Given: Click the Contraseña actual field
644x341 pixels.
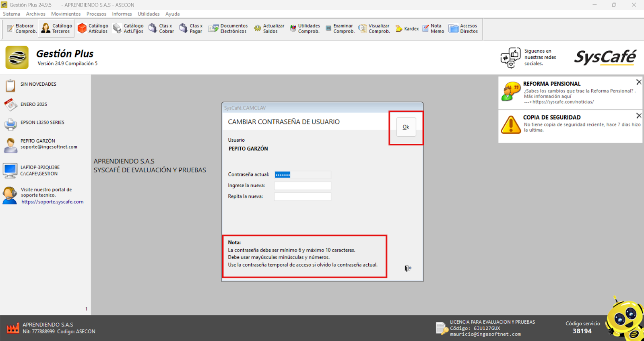Looking at the screenshot, I should pos(302,175).
